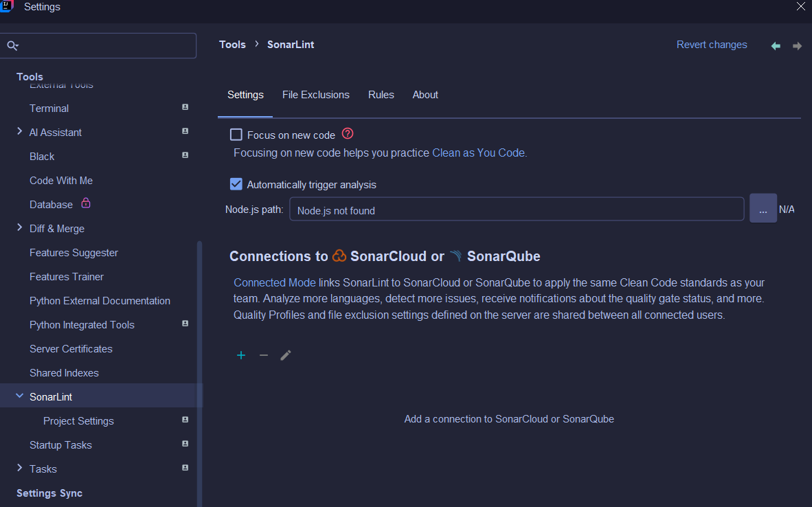Select Black in the settings tree

pyautogui.click(x=42, y=157)
